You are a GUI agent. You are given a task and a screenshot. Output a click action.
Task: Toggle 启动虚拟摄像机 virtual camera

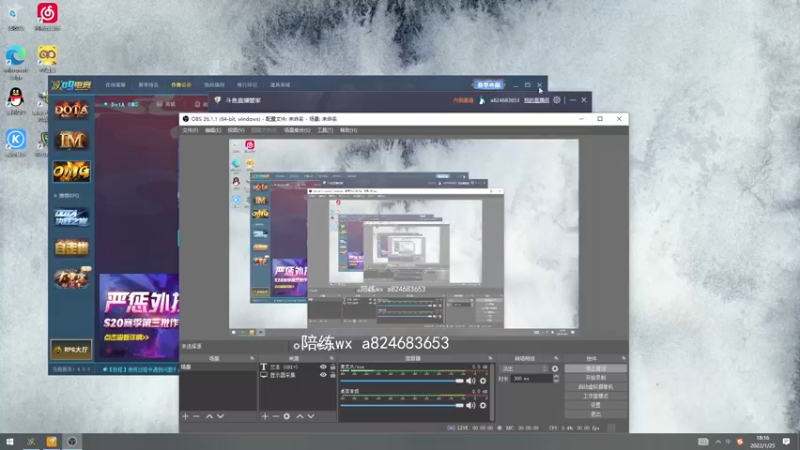point(595,387)
